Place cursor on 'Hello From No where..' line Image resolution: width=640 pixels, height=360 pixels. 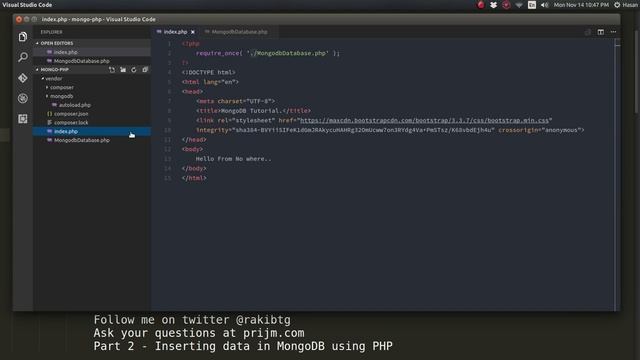click(233, 159)
